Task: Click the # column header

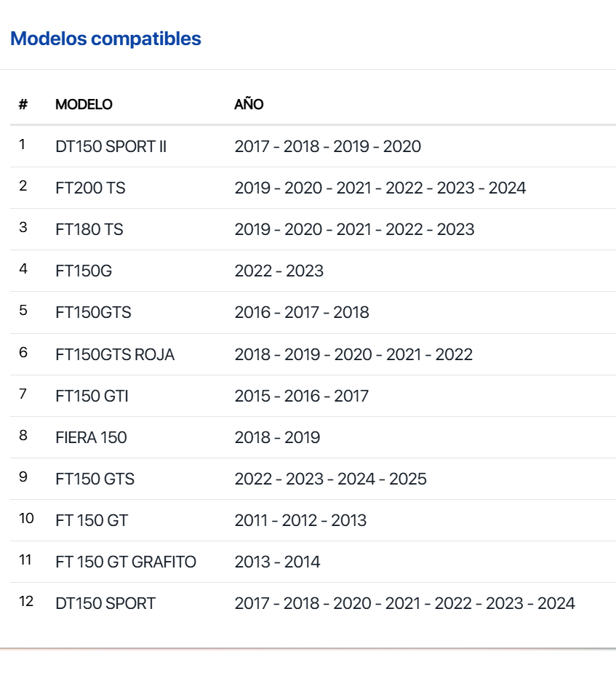Action: tap(23, 104)
